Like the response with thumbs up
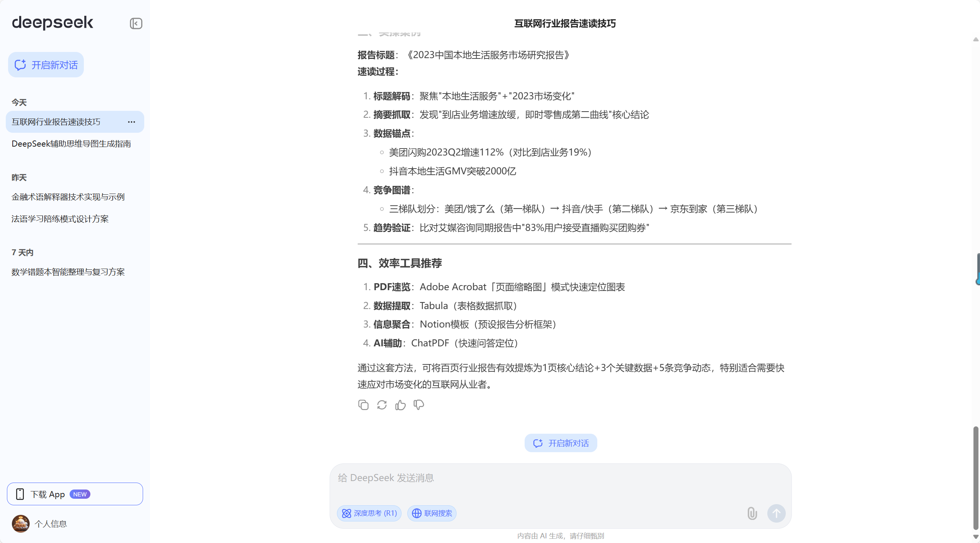This screenshot has width=980, height=543. pos(400,405)
